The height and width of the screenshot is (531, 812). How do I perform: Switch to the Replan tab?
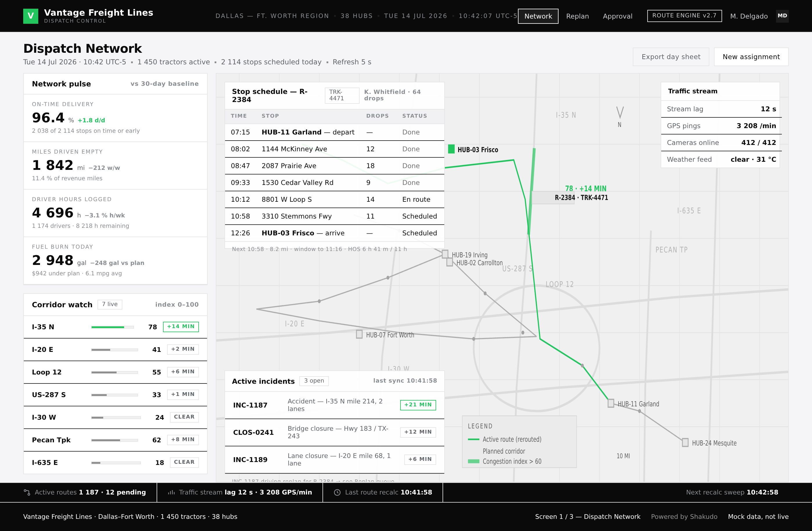coord(577,16)
